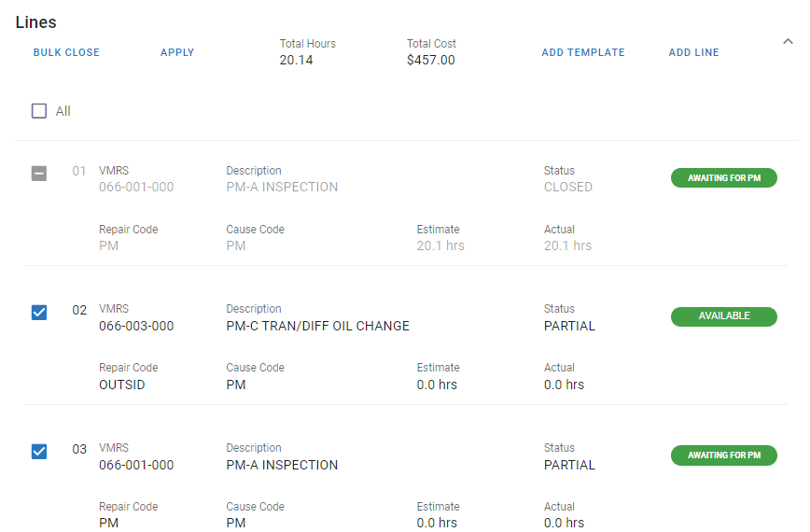Click the BULK CLOSE button
Viewport: 810px width, 532px height.
click(66, 53)
